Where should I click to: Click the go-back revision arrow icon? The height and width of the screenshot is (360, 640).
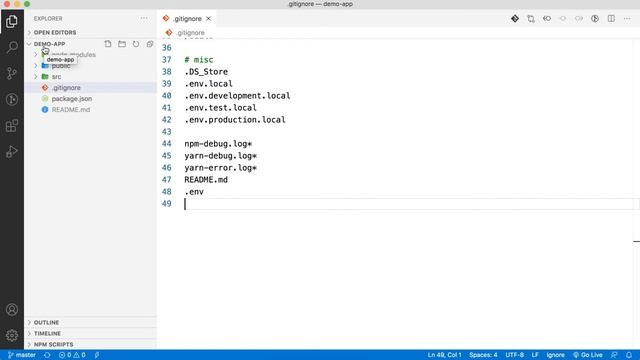click(547, 19)
